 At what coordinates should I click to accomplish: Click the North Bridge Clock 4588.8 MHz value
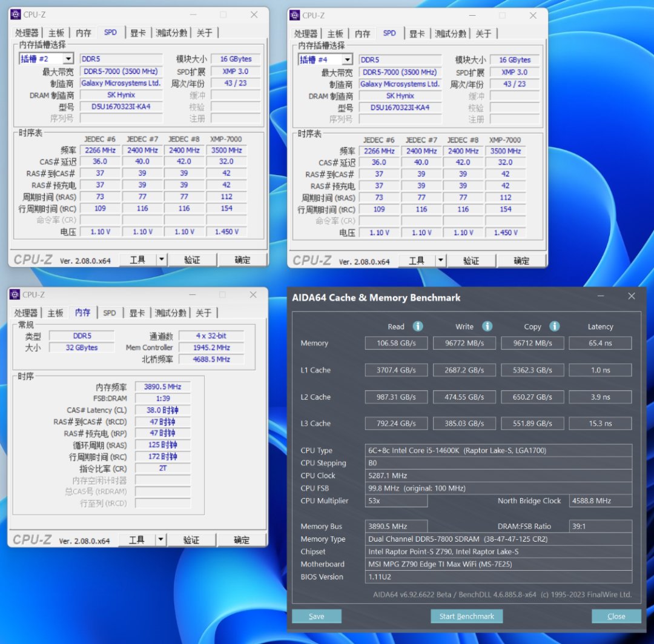(x=601, y=500)
